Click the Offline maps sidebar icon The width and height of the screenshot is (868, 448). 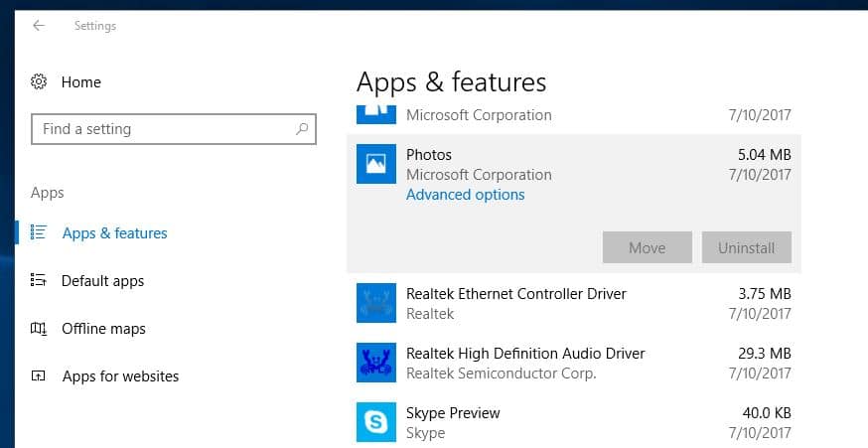click(x=39, y=329)
